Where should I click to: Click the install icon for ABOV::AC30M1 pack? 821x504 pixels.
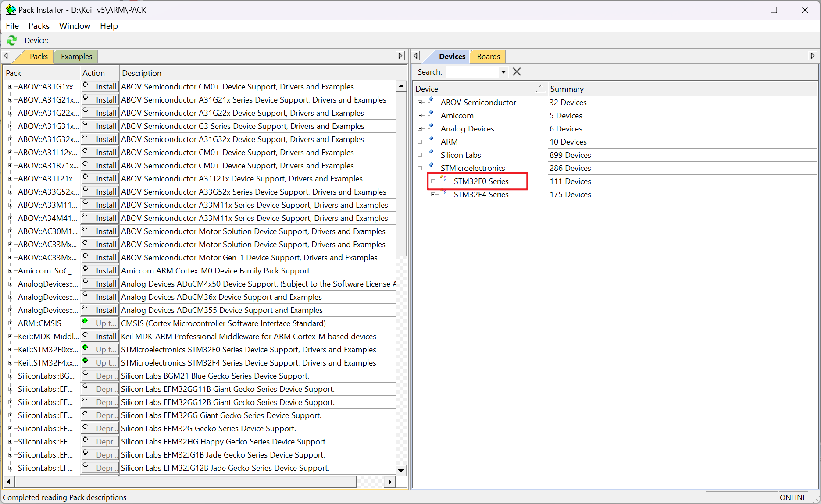click(85, 229)
